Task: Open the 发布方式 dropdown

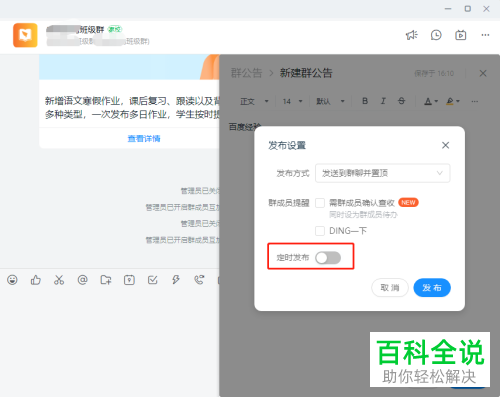Action: pyautogui.click(x=383, y=173)
